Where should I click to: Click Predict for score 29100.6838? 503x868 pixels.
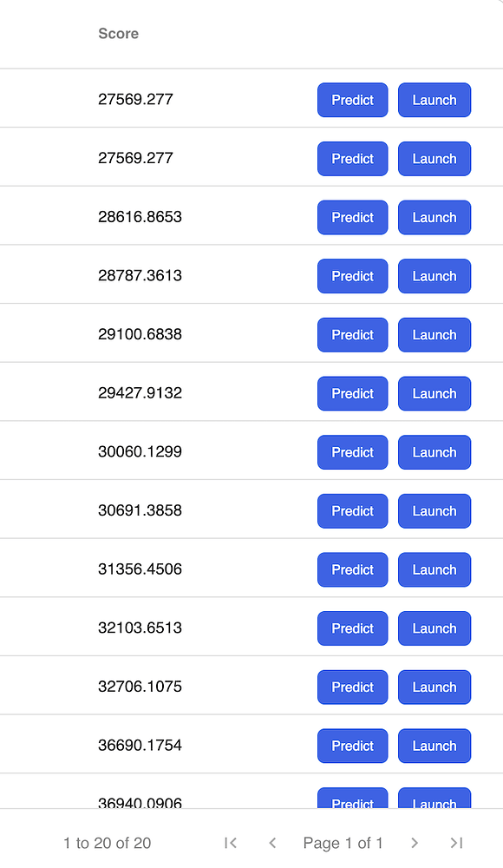[x=352, y=334]
